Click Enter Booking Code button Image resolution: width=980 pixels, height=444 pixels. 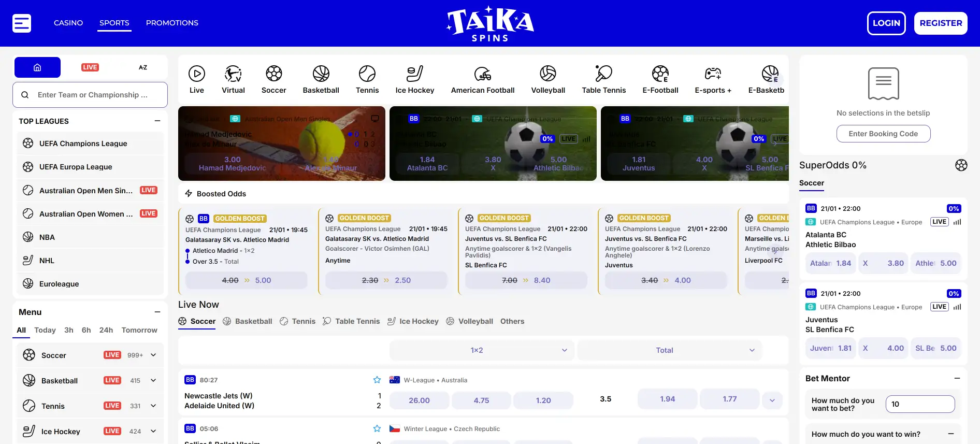point(884,134)
